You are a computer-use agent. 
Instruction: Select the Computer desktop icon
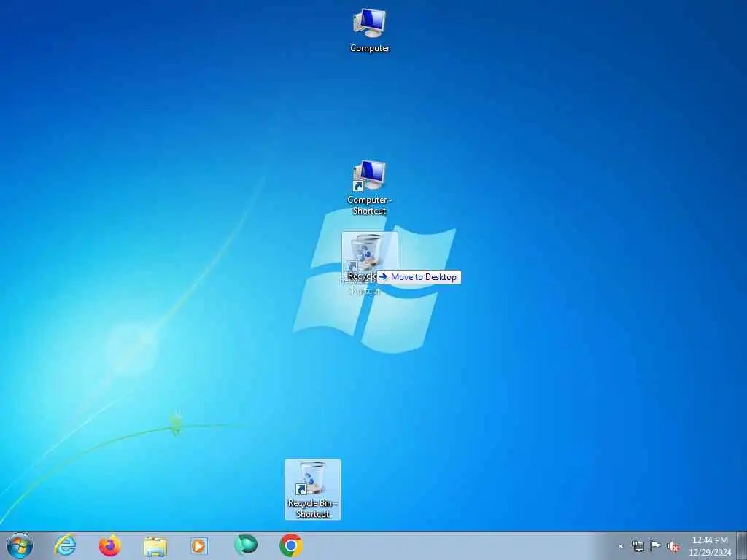(370, 31)
